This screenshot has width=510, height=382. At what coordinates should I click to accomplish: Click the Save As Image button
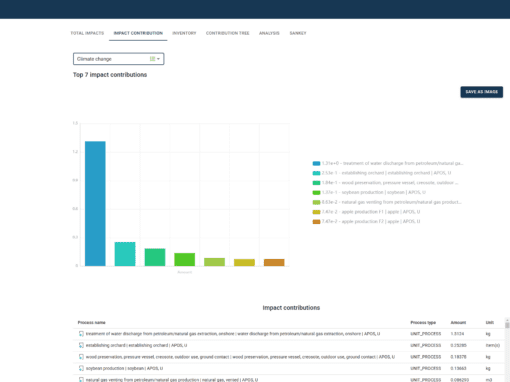pyautogui.click(x=482, y=92)
